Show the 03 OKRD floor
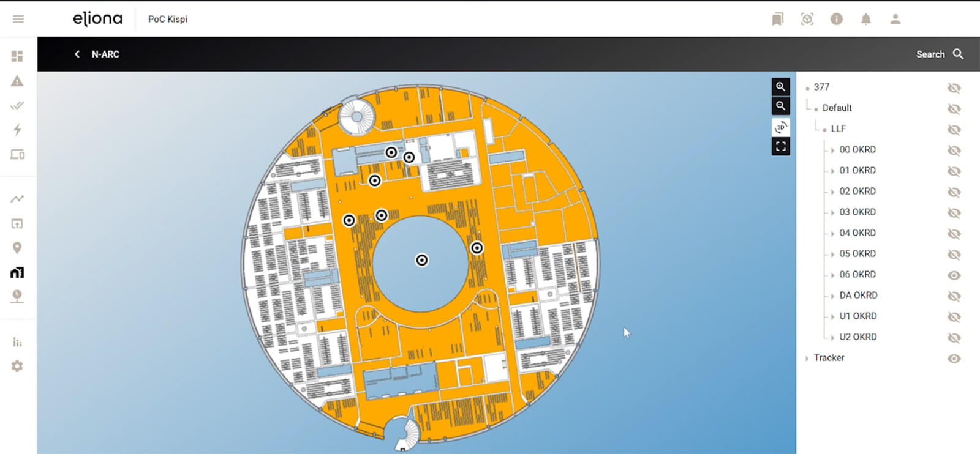The width and height of the screenshot is (980, 454). pyautogui.click(x=954, y=213)
